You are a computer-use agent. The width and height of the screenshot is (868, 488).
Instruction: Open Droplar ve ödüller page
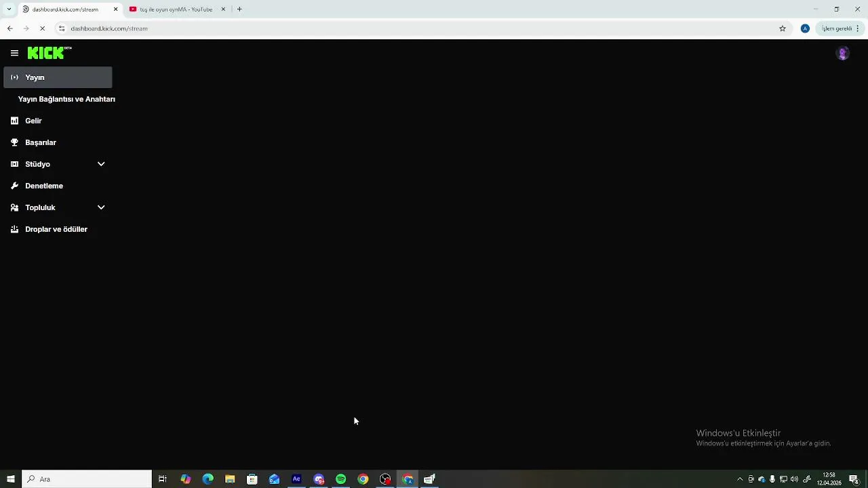[58, 229]
